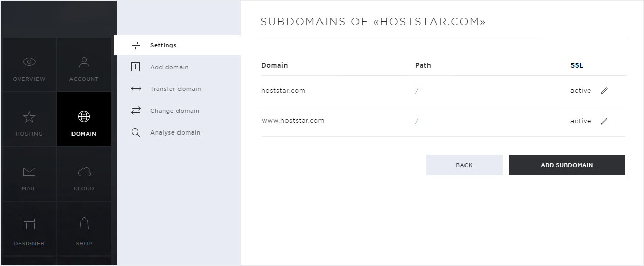Click the hoststar.com domain row text
This screenshot has width=644, height=266.
(x=283, y=91)
